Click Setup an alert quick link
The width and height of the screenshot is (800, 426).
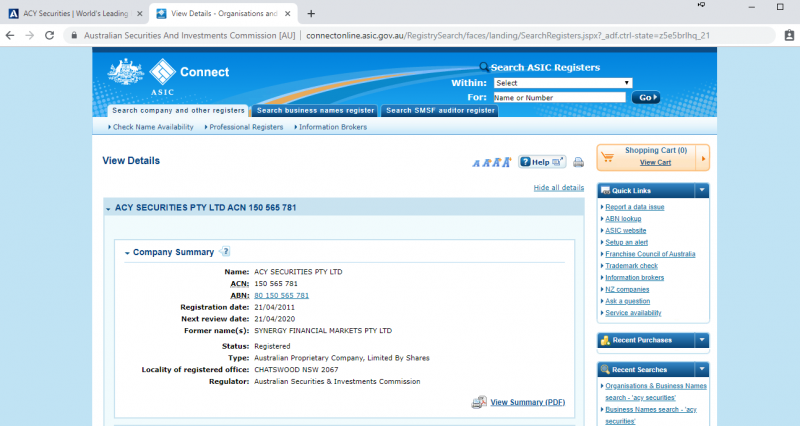(x=627, y=242)
